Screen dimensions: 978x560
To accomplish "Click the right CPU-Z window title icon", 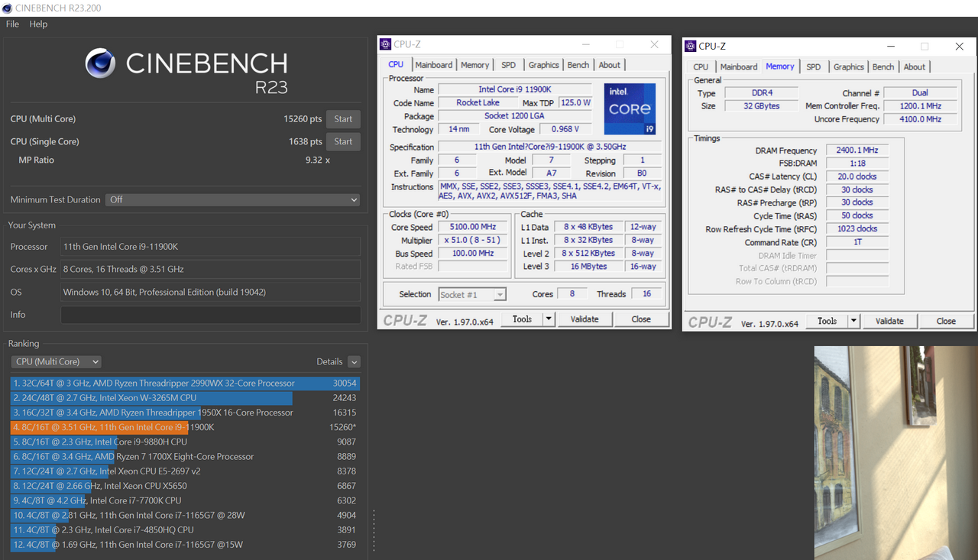I will (x=690, y=47).
